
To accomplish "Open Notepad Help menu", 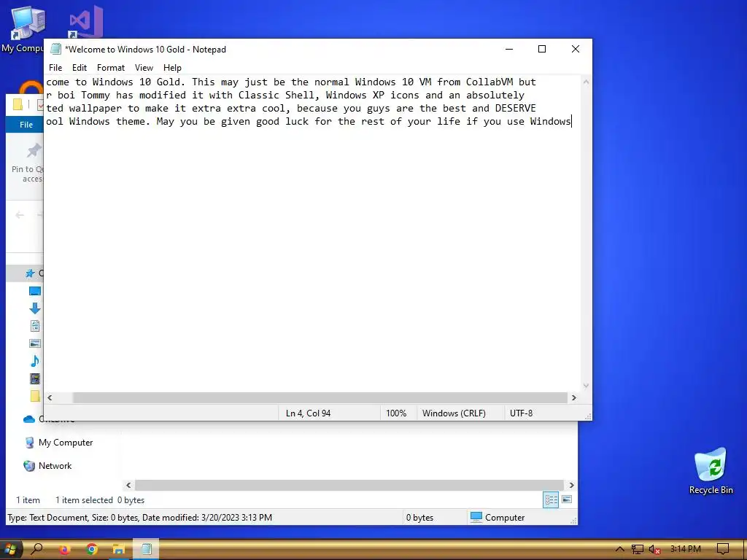I will point(172,68).
